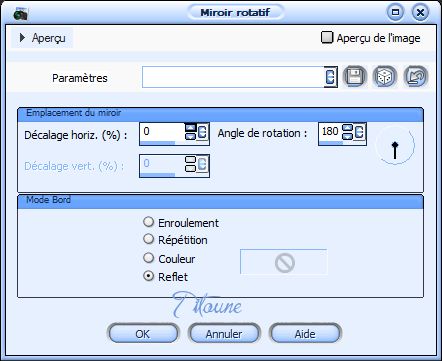The width and height of the screenshot is (442, 361).
Task: Click the OK button
Action: click(x=143, y=333)
